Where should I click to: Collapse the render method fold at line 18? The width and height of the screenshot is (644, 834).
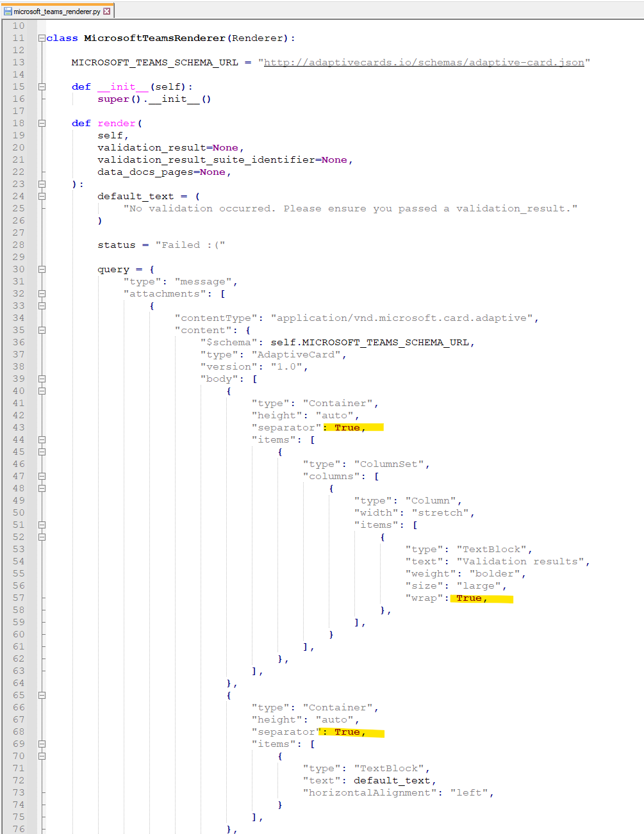click(41, 123)
